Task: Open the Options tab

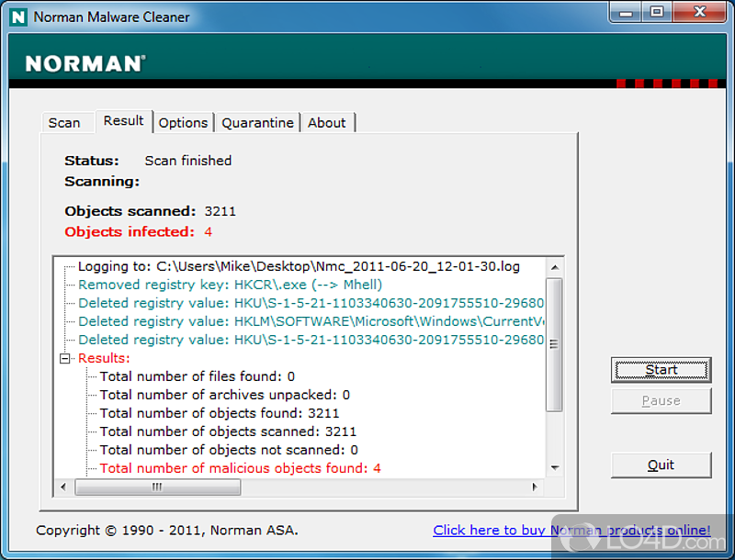Action: [x=183, y=123]
